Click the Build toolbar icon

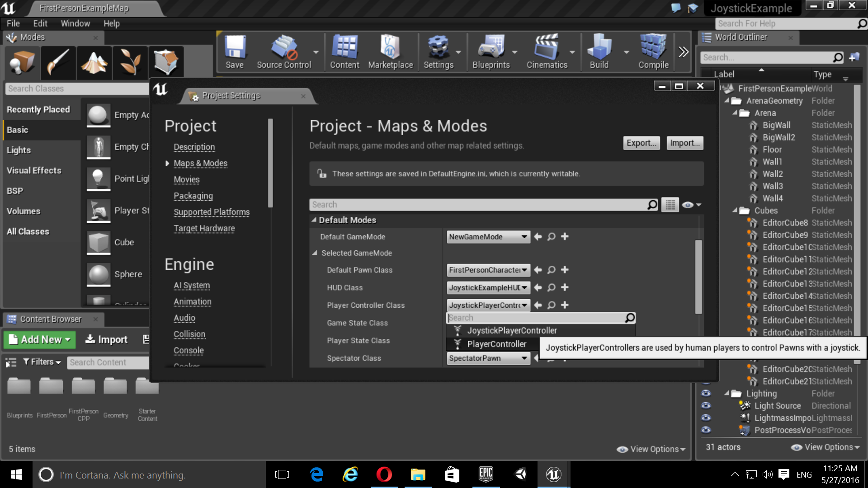pos(599,52)
